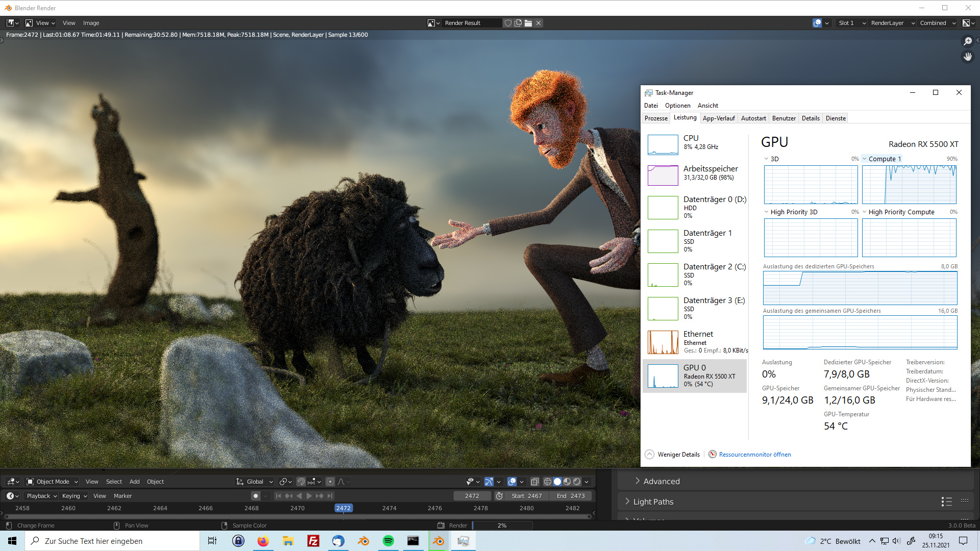Switch to Autostart tab
980x551 pixels.
[x=753, y=118]
